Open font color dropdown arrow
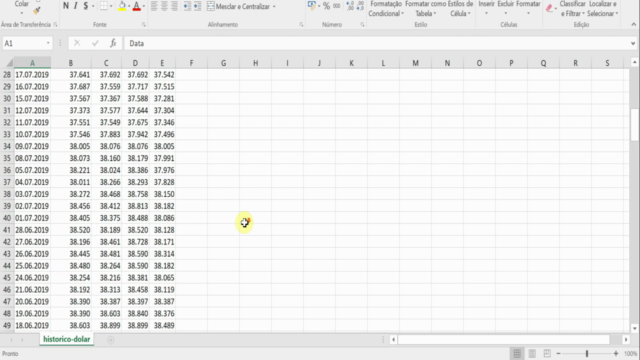 click(144, 7)
